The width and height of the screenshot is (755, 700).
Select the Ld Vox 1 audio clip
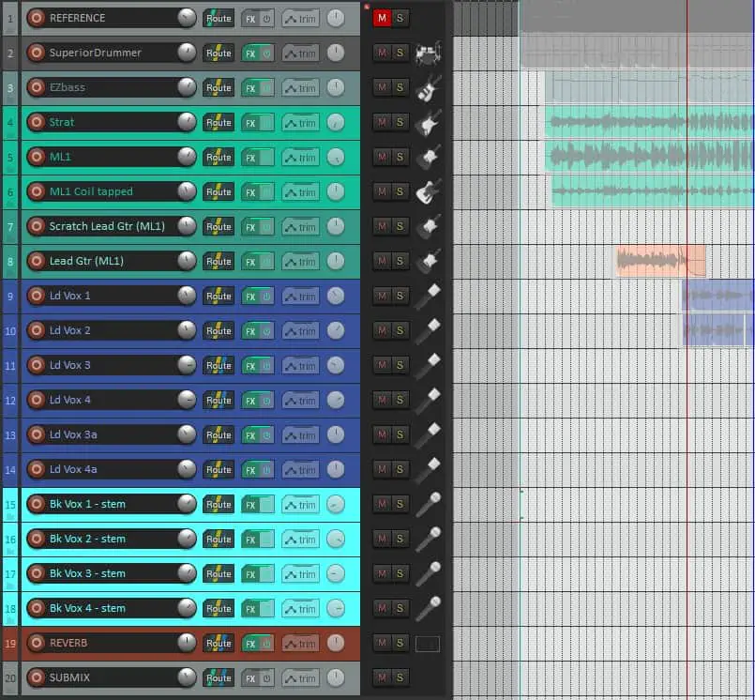pyautogui.click(x=718, y=296)
